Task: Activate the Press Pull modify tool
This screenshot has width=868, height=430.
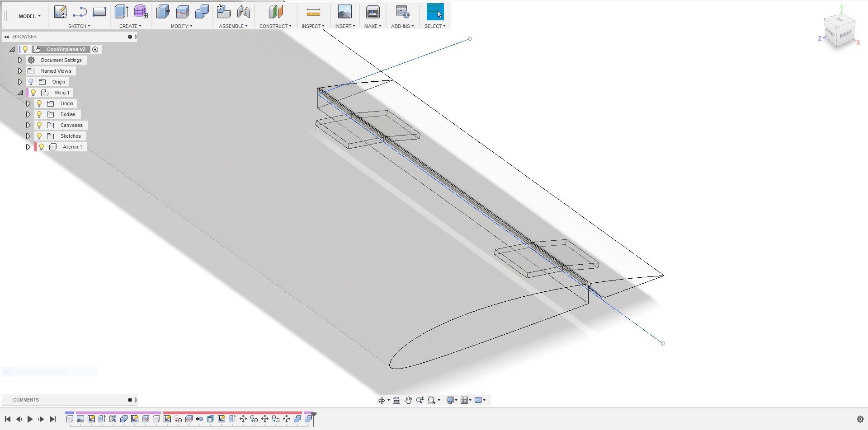Action: click(x=163, y=12)
